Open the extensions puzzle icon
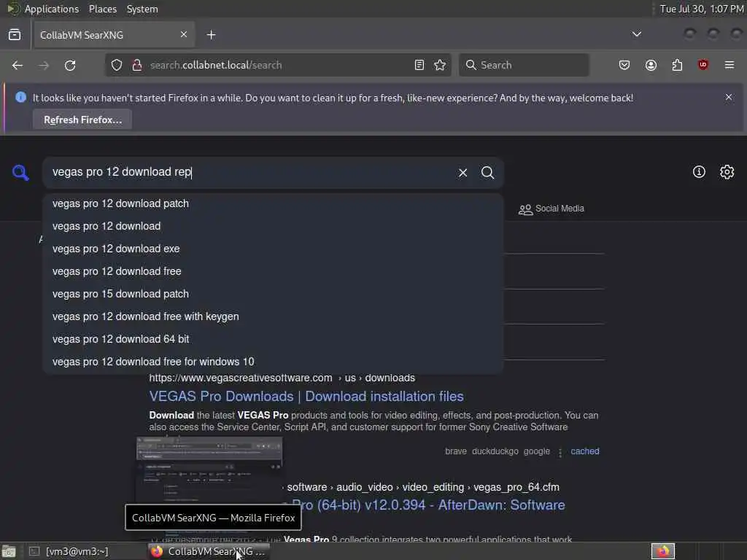 [677, 65]
